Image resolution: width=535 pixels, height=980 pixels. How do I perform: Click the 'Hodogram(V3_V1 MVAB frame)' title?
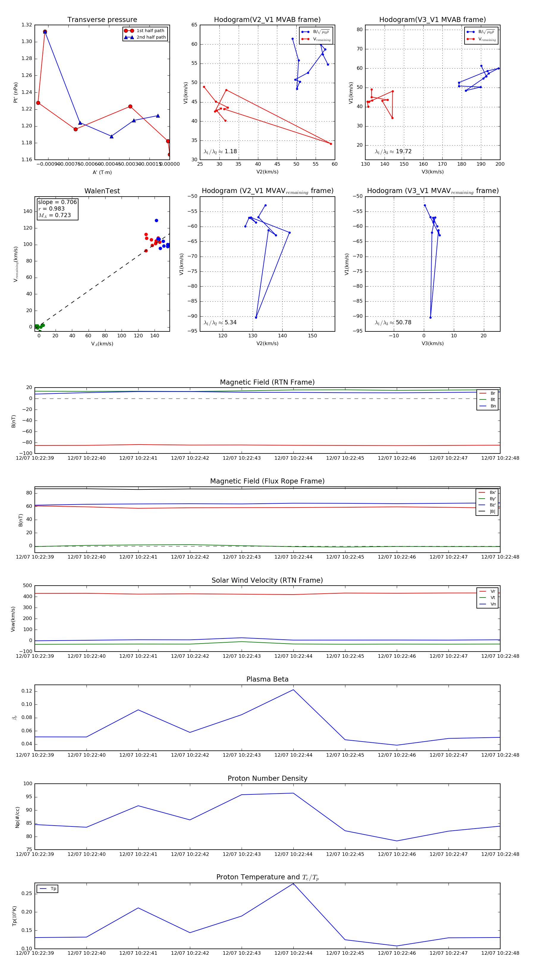click(x=432, y=20)
